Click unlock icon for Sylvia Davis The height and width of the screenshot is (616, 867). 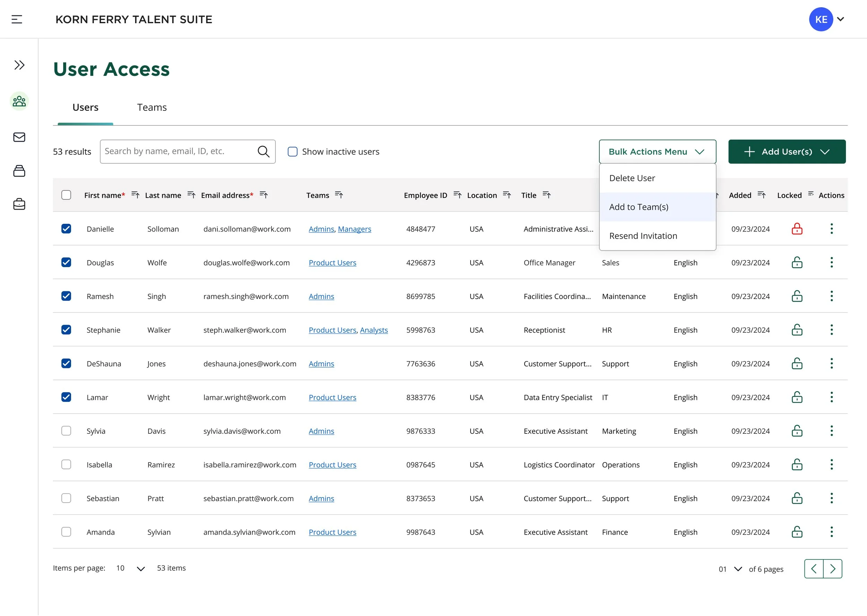pos(797,431)
